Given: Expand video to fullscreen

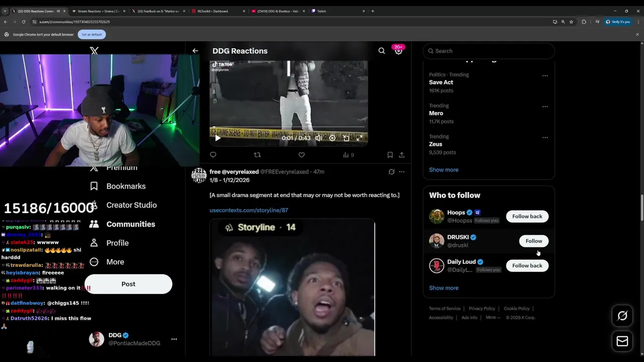Looking at the screenshot, I should [x=359, y=138].
